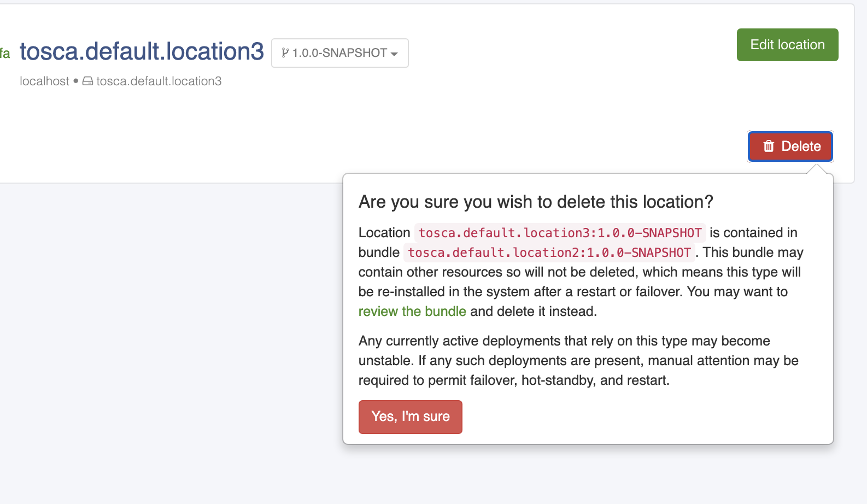Click the caret arrow on the version selector
The width and height of the screenshot is (867, 504).
coord(394,54)
